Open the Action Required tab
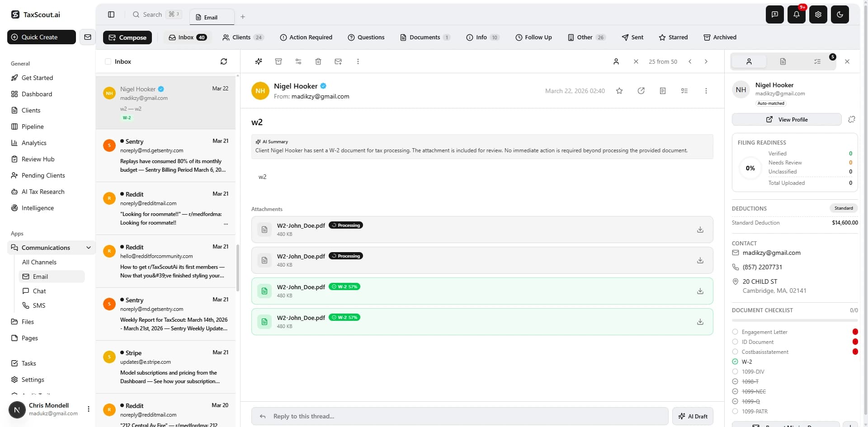Viewport: 868px width, 427px height. (x=306, y=37)
